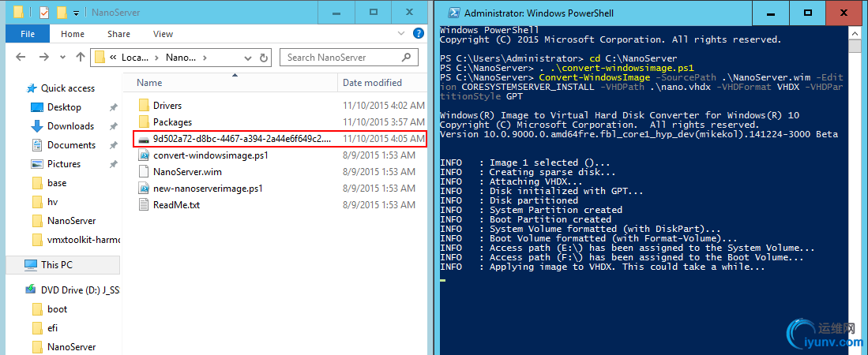The image size is (868, 355).
Task: Click 11/10/2015 4:02 AM date of Drivers
Action: tap(384, 105)
